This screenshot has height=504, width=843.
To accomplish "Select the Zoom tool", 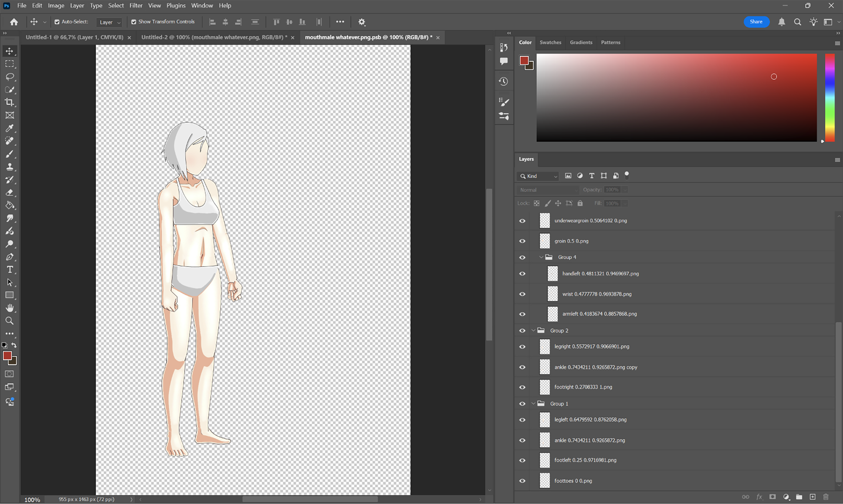I will (9, 321).
